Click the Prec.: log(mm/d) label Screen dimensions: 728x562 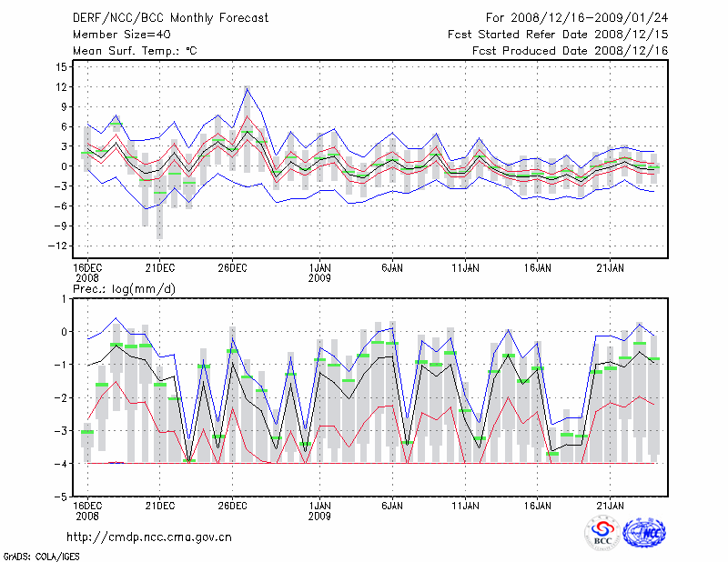(123, 288)
